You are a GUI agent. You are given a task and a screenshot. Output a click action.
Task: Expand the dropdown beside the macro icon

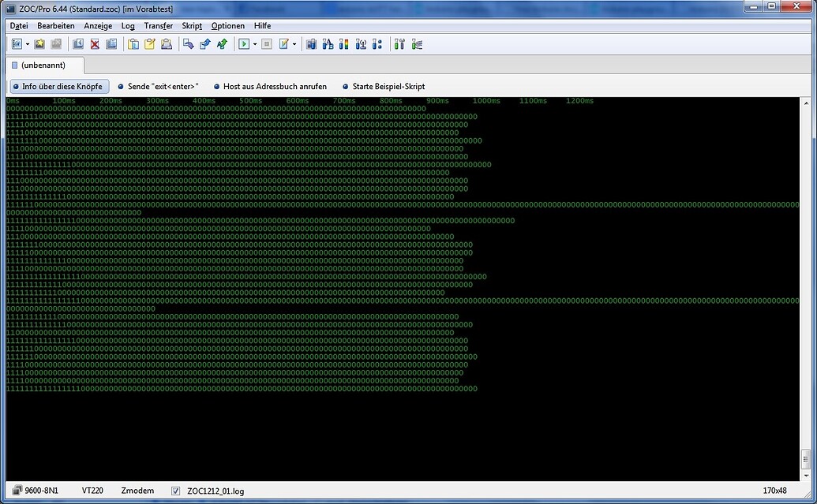pyautogui.click(x=293, y=43)
